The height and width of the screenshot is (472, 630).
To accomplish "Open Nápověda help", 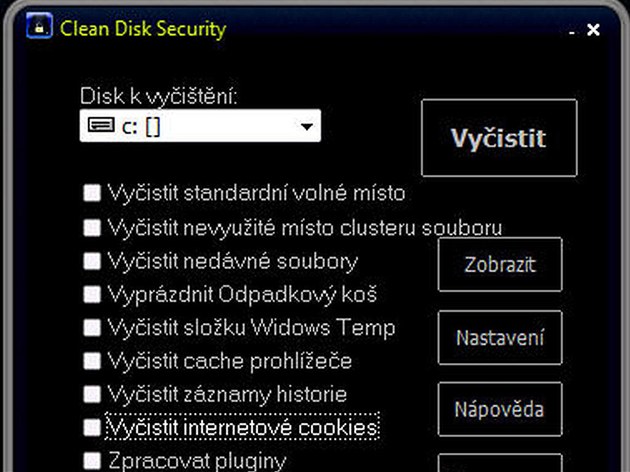I will click(500, 409).
